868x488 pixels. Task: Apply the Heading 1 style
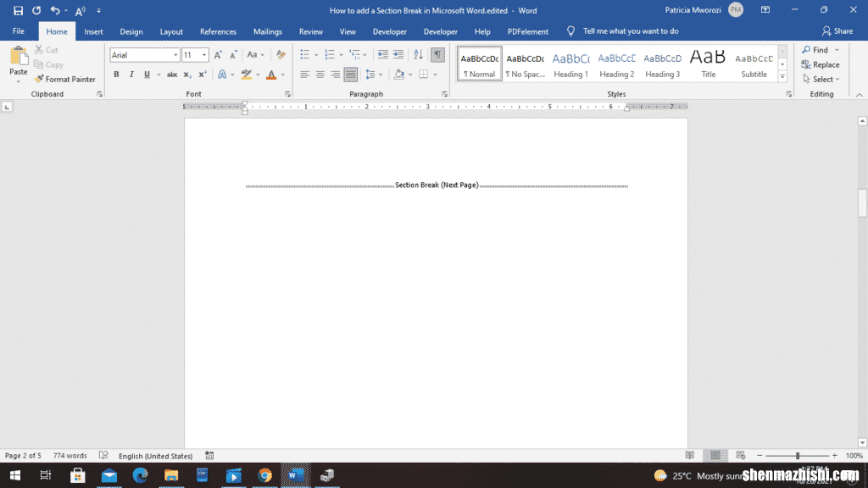point(570,64)
